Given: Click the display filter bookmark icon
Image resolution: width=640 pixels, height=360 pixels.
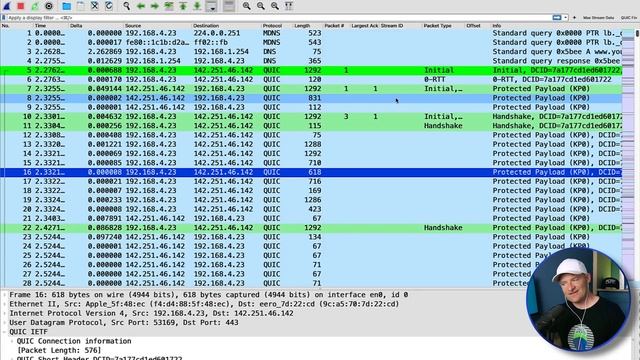Looking at the screenshot, I should pyautogui.click(x=4, y=18).
